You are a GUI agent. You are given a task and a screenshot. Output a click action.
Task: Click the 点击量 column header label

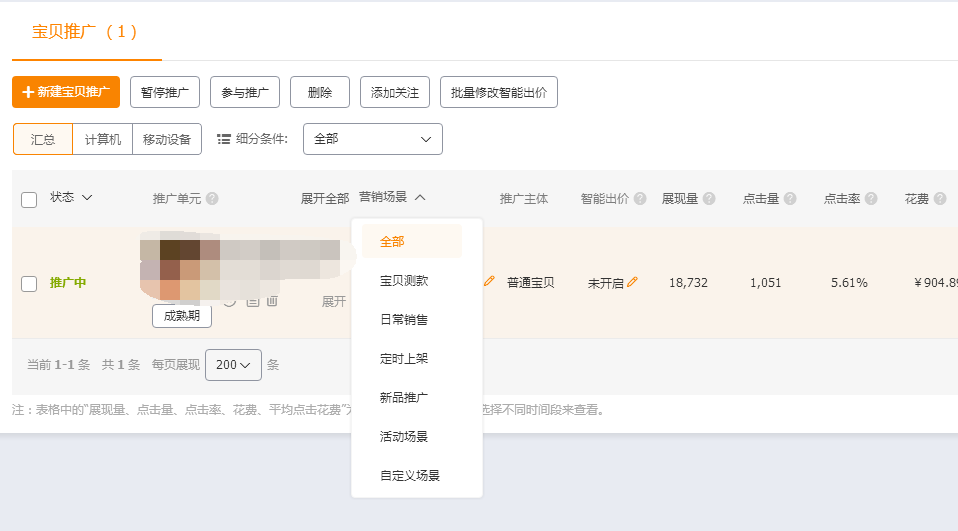point(761,199)
